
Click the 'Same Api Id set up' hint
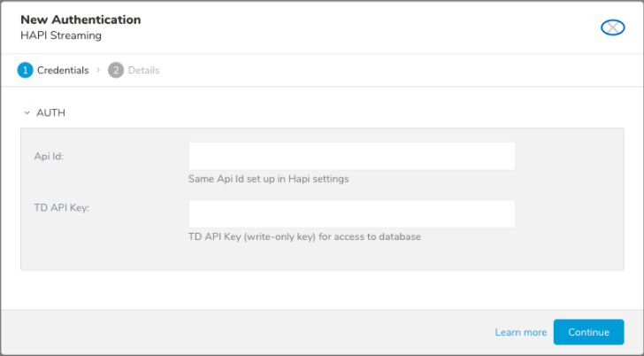click(269, 179)
